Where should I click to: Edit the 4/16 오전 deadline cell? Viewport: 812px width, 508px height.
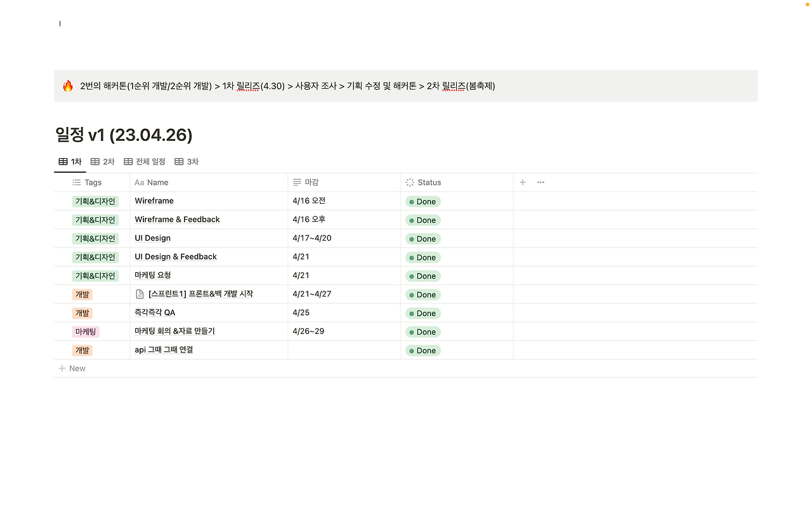(x=344, y=201)
